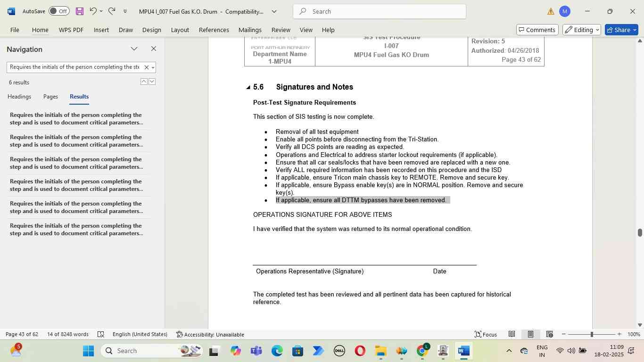Viewport: 644px width, 362px height.
Task: Expand the document title dropdown chevron
Action: pos(274,11)
